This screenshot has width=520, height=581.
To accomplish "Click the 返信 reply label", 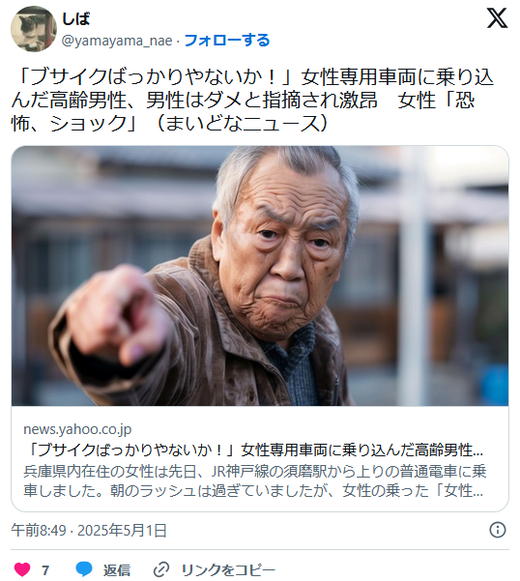I will pyautogui.click(x=117, y=570).
